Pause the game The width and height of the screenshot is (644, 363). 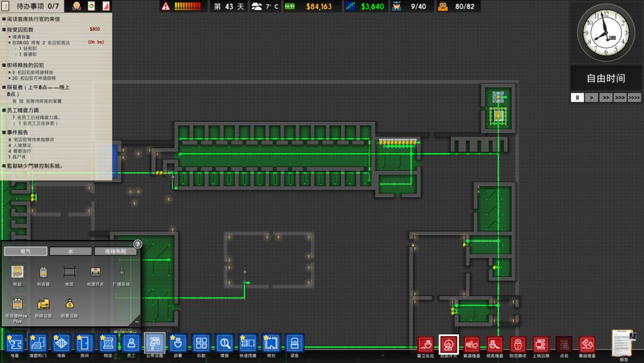pos(577,97)
